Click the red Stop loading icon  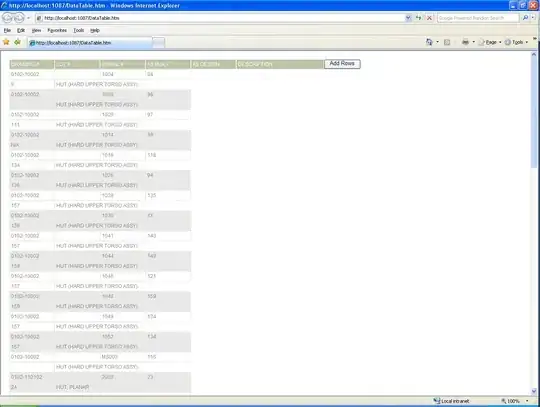pos(429,18)
